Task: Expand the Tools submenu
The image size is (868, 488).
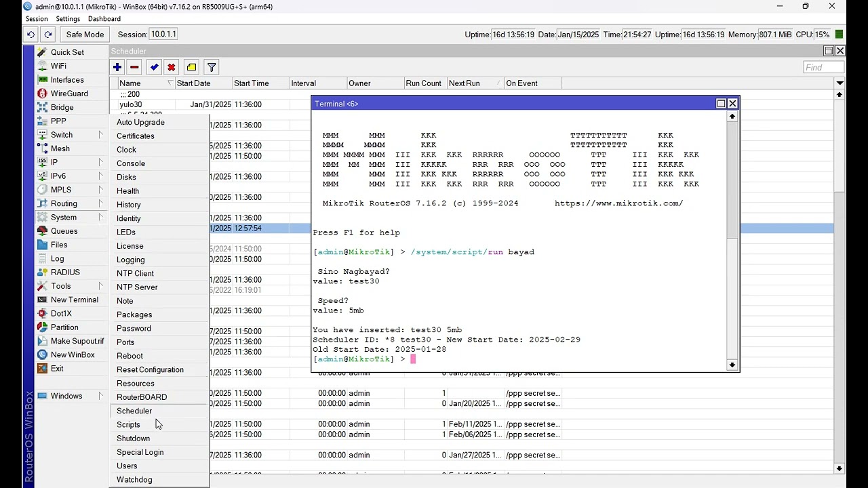Action: point(71,286)
